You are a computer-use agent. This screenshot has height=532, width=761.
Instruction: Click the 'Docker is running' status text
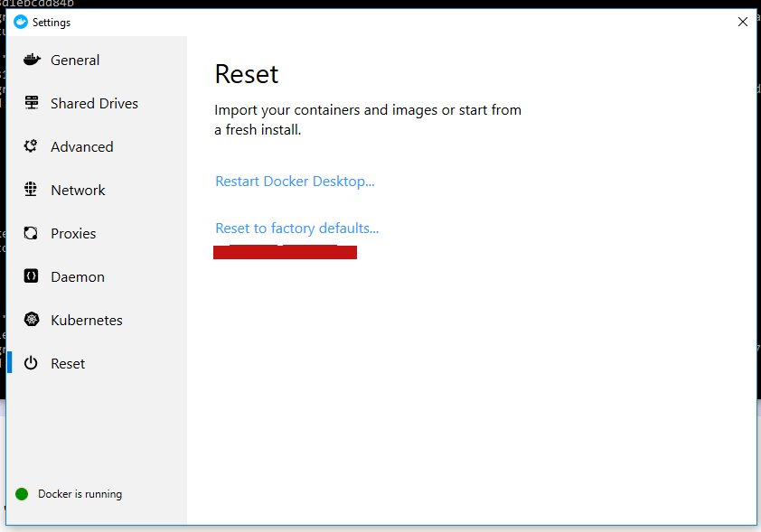(x=80, y=494)
